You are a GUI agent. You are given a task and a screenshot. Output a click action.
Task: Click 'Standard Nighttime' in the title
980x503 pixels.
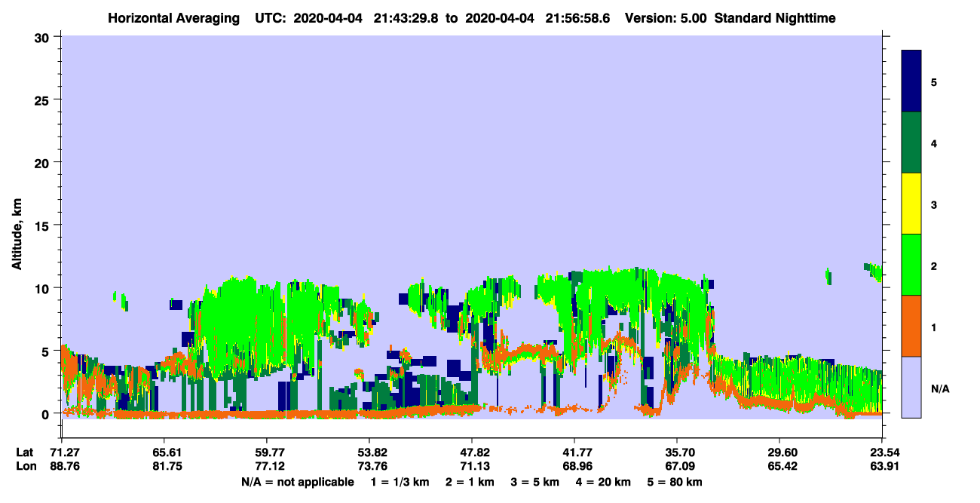[x=775, y=17]
